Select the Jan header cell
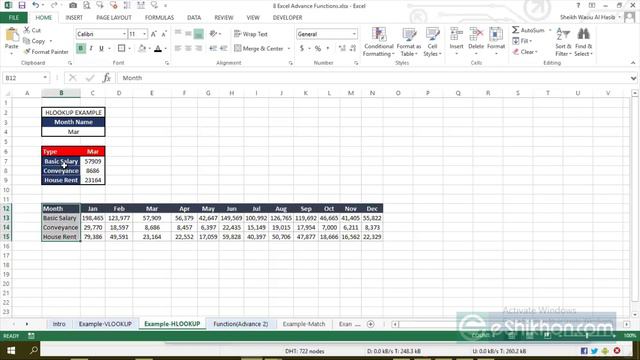The image size is (640, 360). coord(93,209)
